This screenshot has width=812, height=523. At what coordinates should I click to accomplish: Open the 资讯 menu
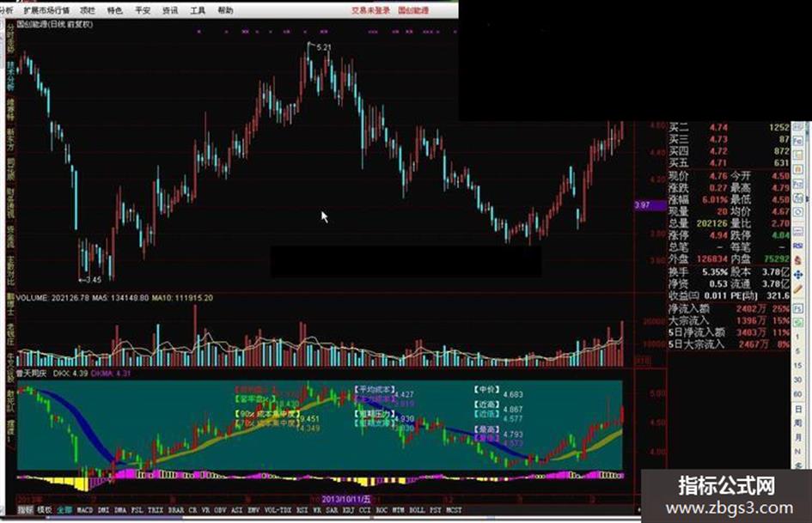tap(170, 9)
